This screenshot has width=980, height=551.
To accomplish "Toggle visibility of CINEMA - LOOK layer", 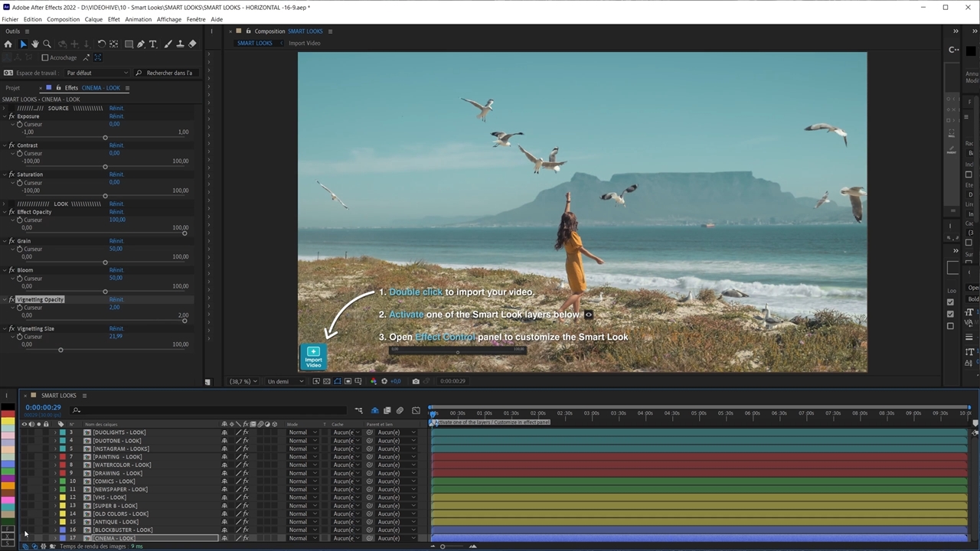I will click(x=24, y=538).
